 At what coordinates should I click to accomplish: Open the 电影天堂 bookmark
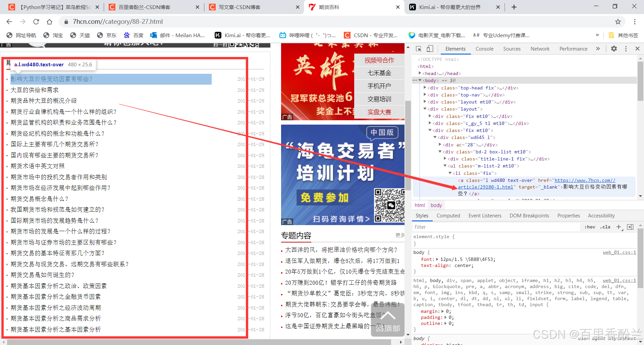tap(437, 35)
